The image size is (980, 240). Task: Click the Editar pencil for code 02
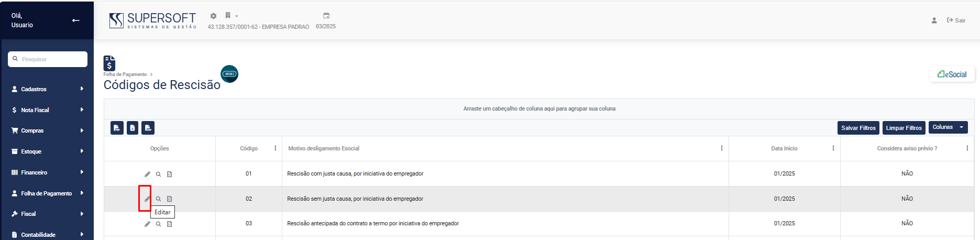point(147,199)
